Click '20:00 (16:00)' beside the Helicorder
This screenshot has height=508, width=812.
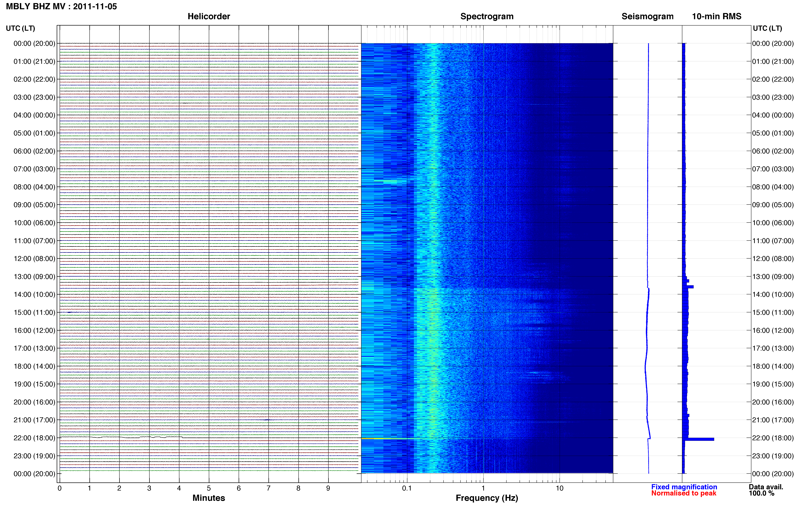click(x=34, y=402)
